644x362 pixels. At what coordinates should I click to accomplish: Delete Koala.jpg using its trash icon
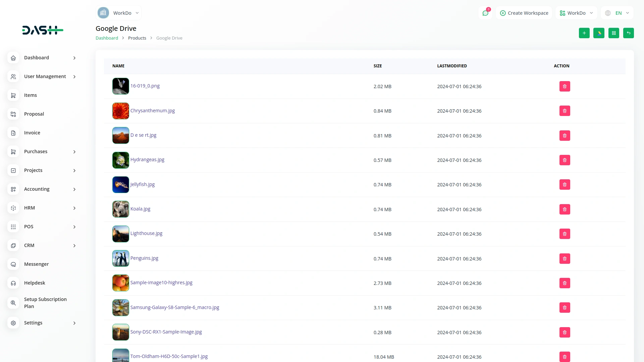point(565,209)
